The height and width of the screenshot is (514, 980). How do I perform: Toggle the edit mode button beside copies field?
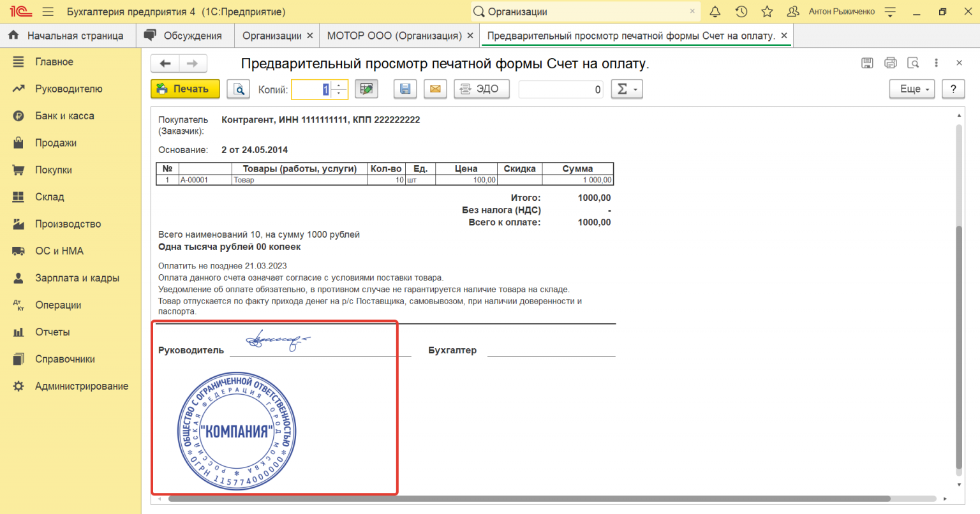(x=366, y=89)
